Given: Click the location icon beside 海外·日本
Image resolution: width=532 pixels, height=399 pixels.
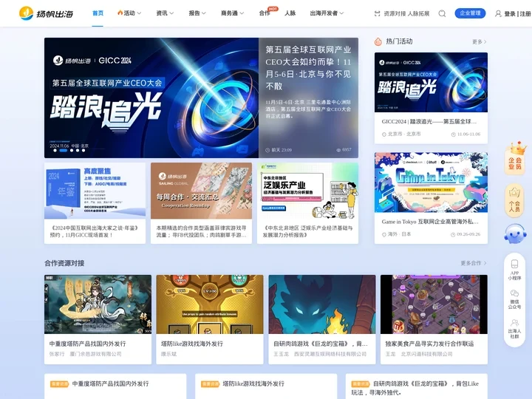Looking at the screenshot, I should tap(384, 234).
